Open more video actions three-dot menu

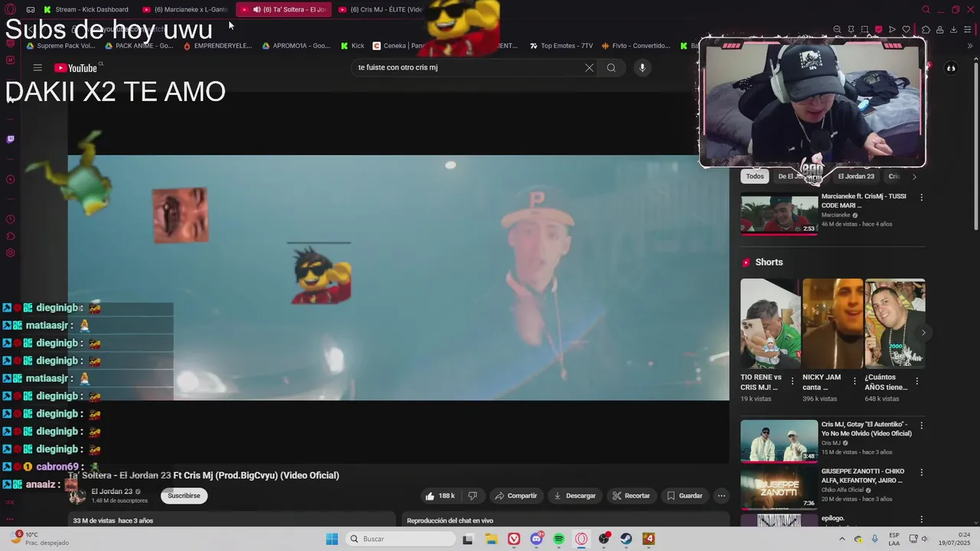[721, 496]
